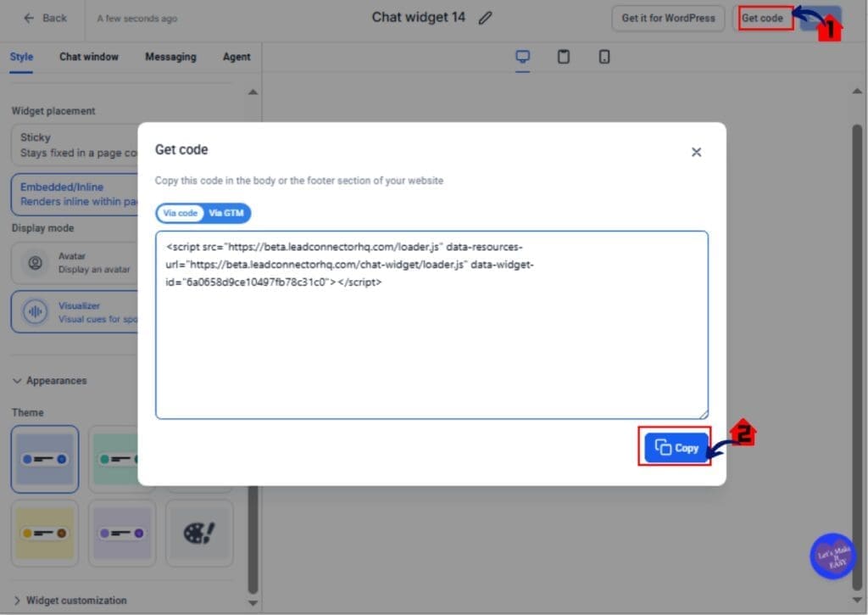The width and height of the screenshot is (868, 615).
Task: Select the green theme swatch
Action: point(114,459)
